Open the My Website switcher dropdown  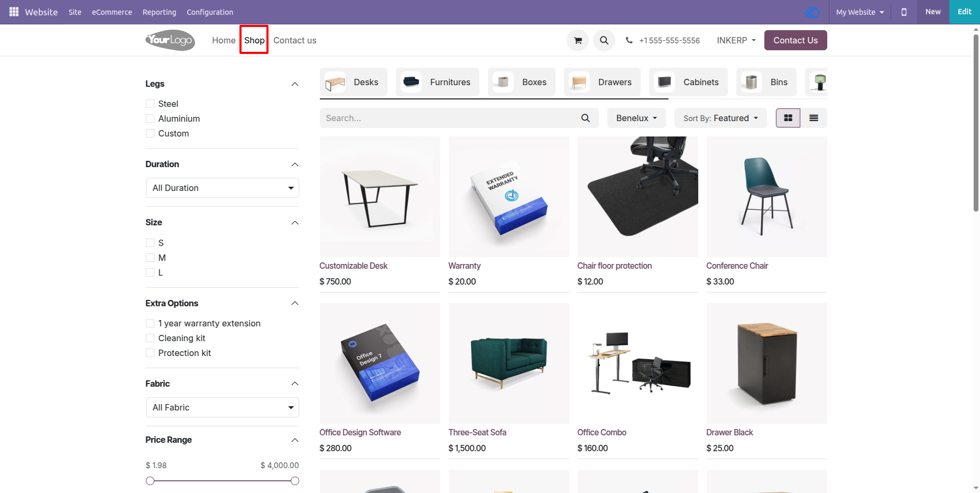[860, 12]
